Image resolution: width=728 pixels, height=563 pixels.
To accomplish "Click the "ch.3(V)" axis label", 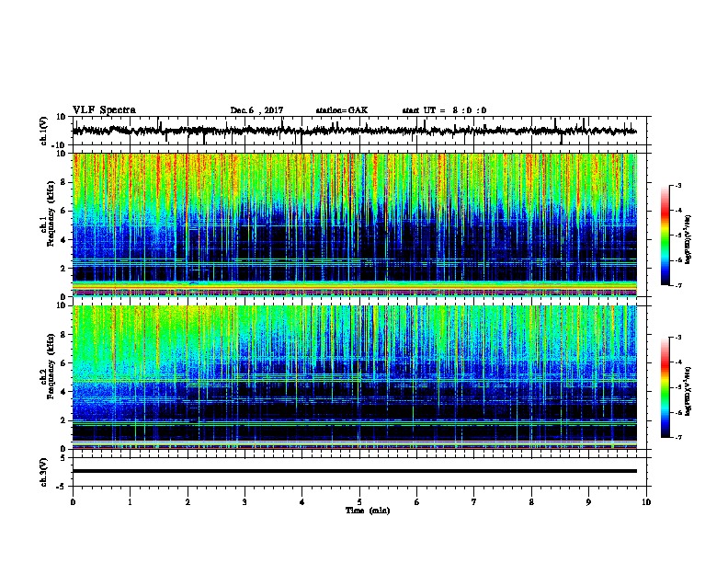I will pyautogui.click(x=43, y=472).
